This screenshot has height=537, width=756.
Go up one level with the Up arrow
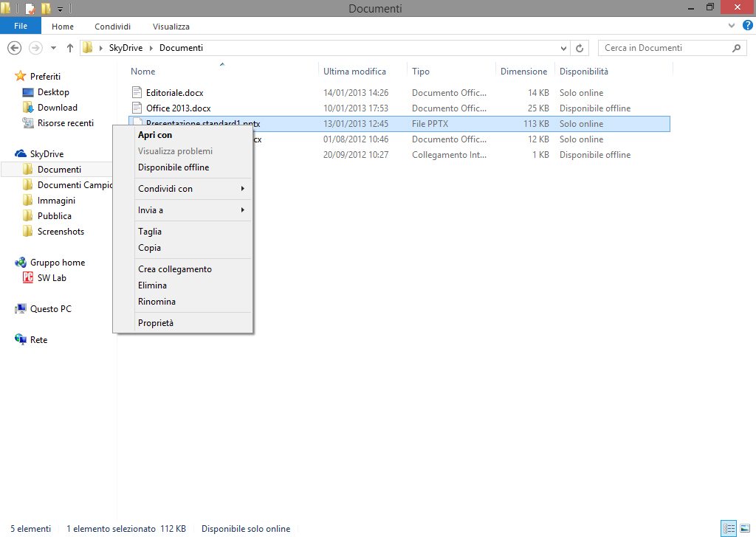pos(70,48)
